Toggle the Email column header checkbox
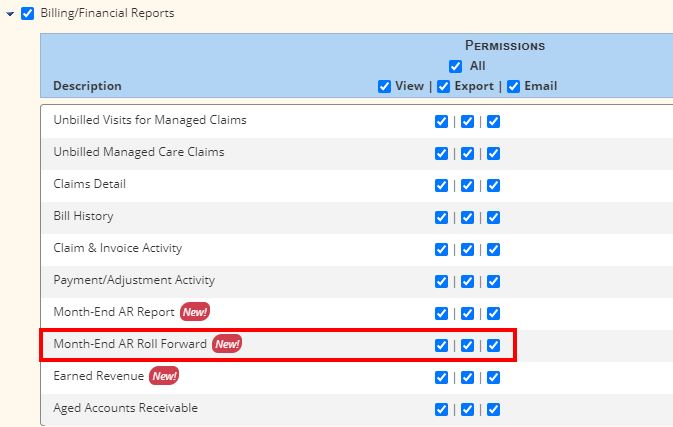 513,86
